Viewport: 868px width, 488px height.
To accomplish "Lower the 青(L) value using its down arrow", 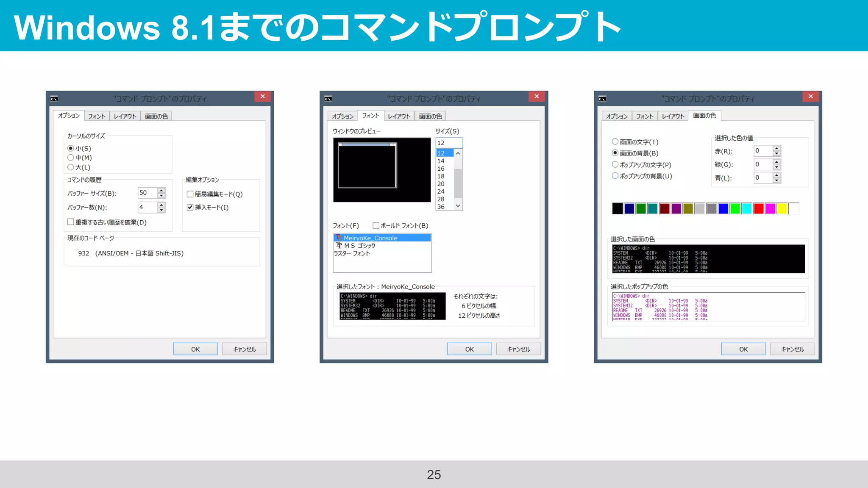I will tap(776, 180).
